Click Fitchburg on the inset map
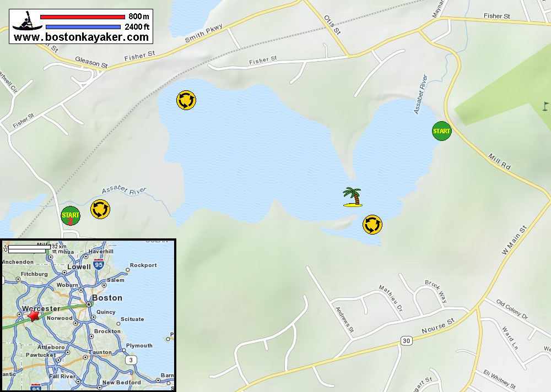 click(34, 274)
